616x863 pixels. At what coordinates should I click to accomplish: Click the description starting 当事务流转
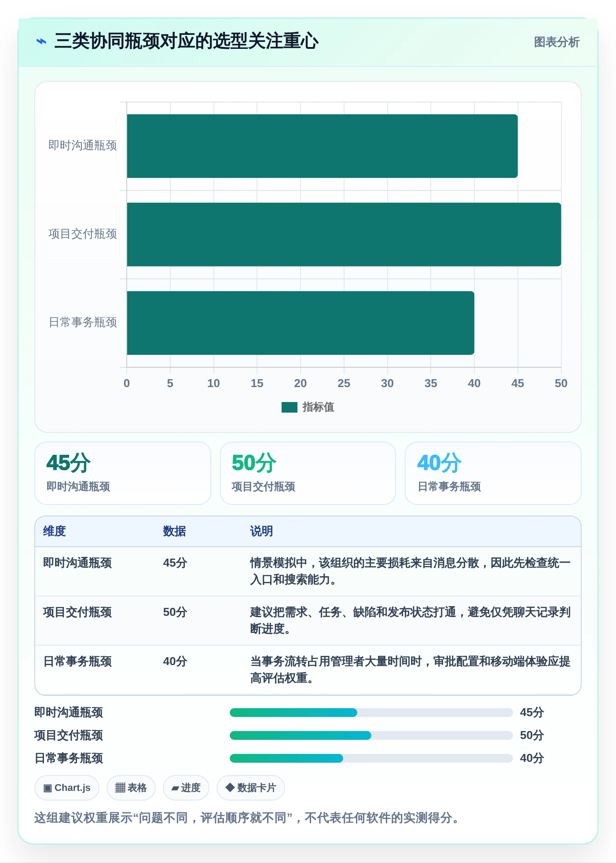tap(411, 670)
